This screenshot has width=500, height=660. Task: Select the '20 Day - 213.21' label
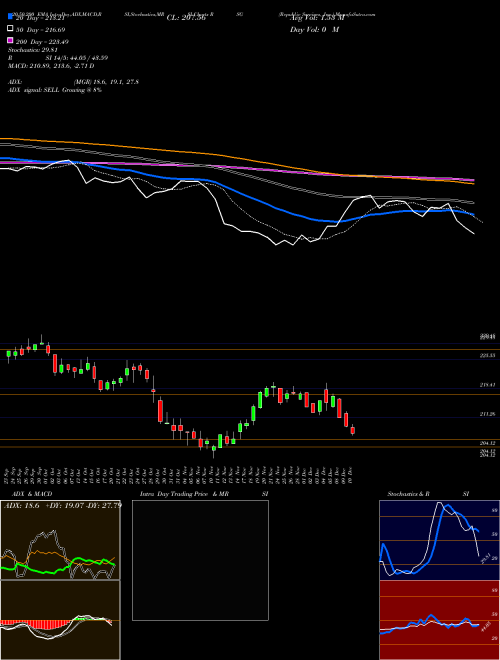click(42, 18)
